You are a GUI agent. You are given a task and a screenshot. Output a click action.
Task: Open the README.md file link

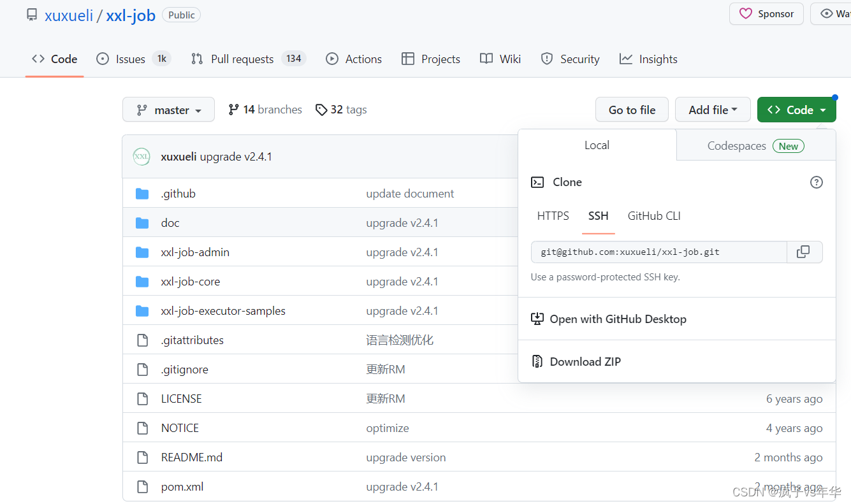click(x=191, y=457)
